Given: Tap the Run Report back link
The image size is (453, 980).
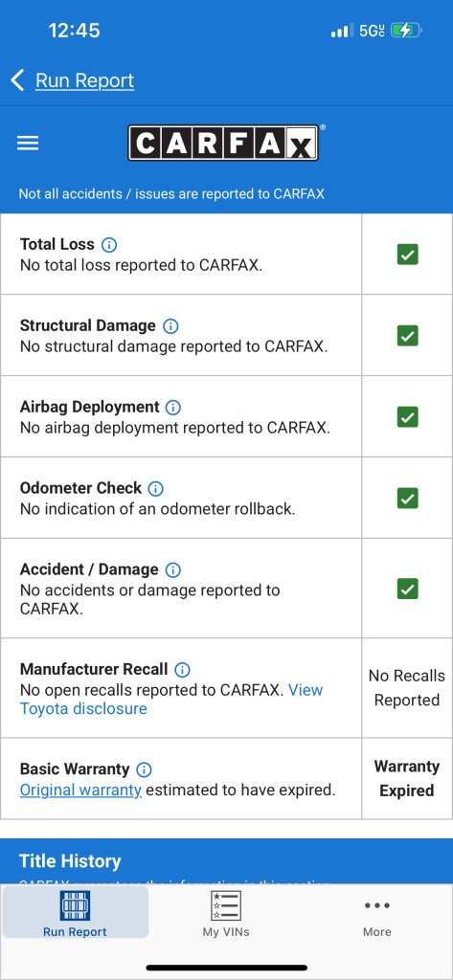Looking at the screenshot, I should [x=84, y=80].
